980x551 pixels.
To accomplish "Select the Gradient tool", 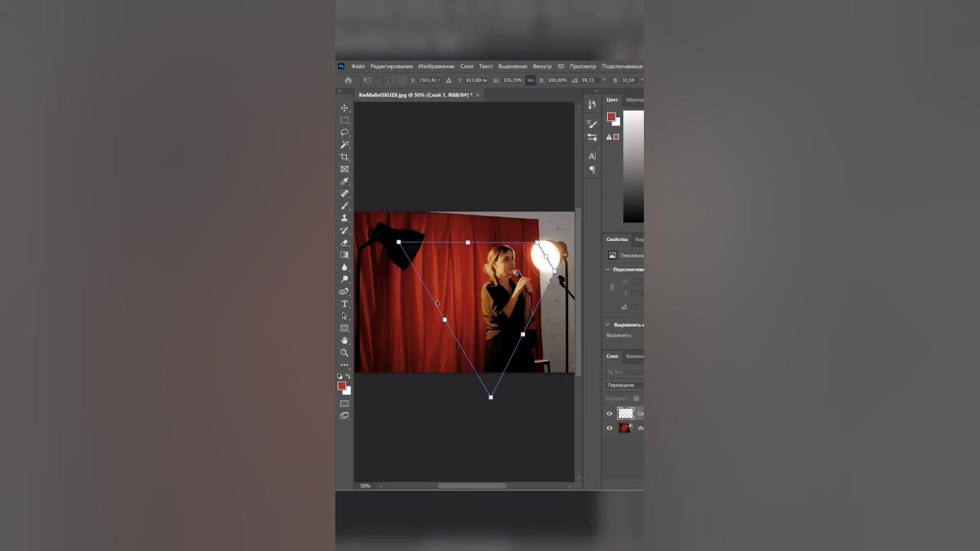I will point(345,255).
